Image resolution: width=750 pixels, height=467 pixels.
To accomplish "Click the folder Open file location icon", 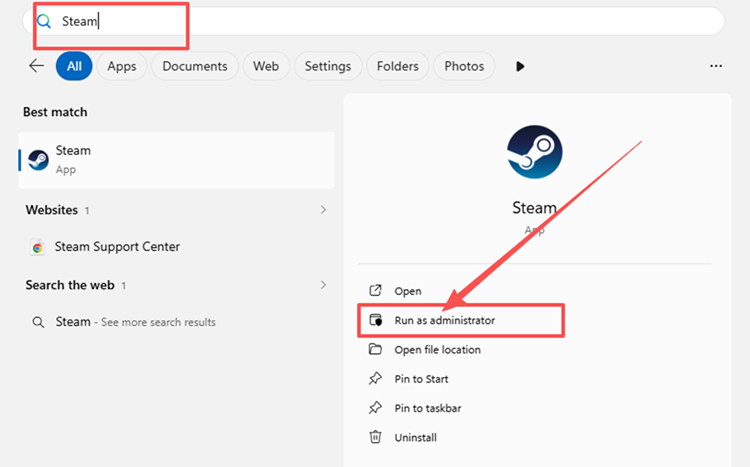I will [375, 349].
